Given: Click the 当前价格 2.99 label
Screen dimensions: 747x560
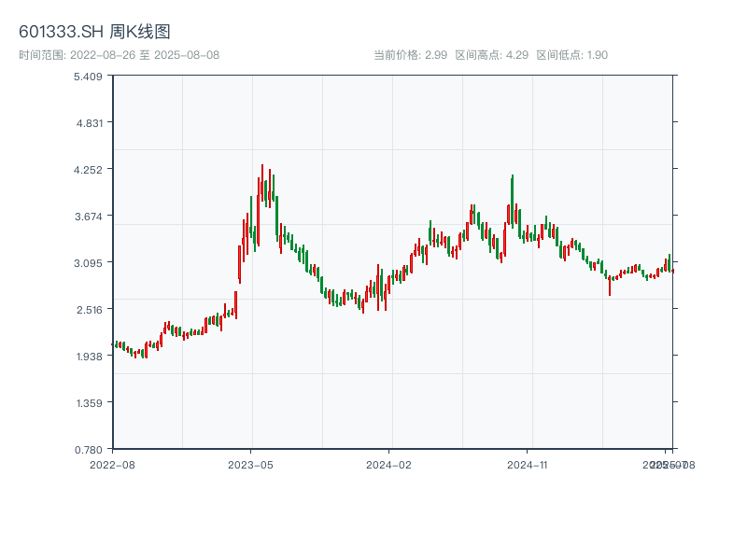Looking at the screenshot, I should click(x=410, y=55).
